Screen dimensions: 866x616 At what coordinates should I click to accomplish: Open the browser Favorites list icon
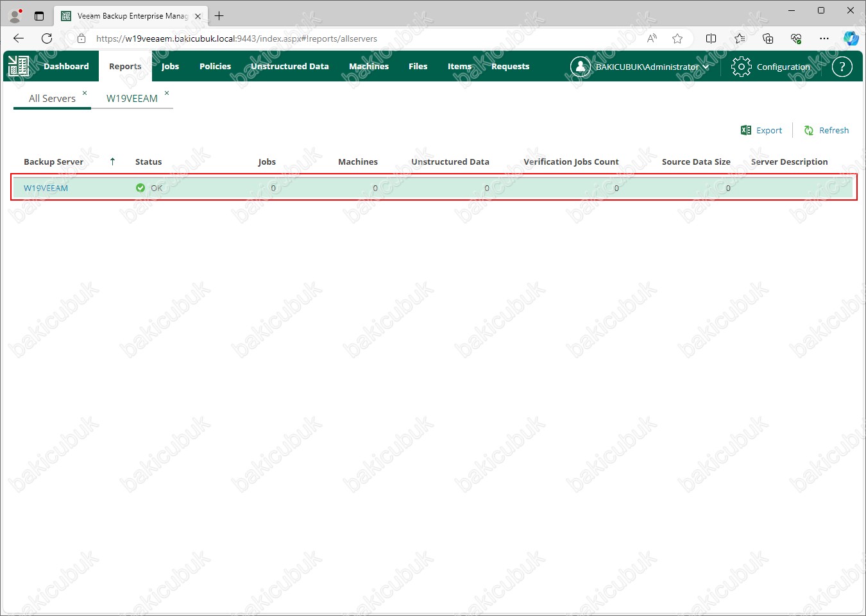click(x=740, y=38)
